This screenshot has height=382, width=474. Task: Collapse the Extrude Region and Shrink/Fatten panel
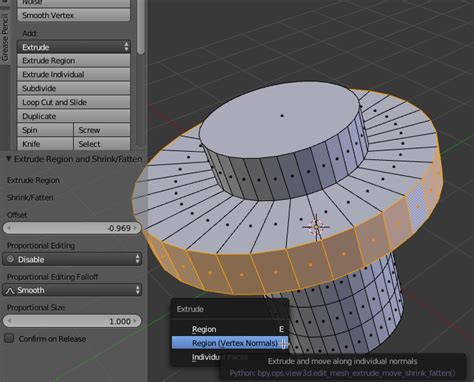click(9, 159)
